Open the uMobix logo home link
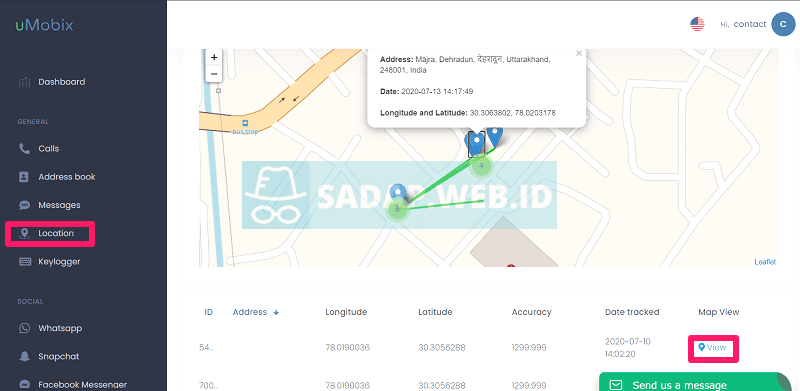Viewport: 800px width, 391px height. pos(44,25)
